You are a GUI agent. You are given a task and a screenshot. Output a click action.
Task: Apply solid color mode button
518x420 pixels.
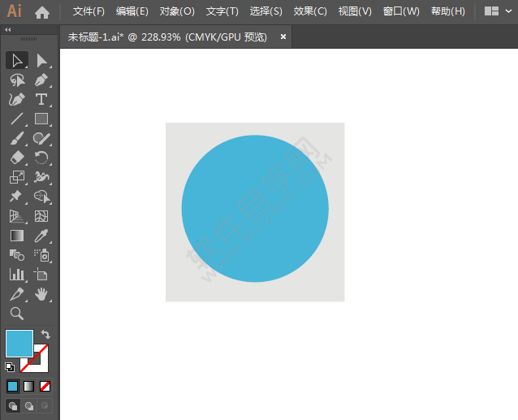(x=12, y=387)
